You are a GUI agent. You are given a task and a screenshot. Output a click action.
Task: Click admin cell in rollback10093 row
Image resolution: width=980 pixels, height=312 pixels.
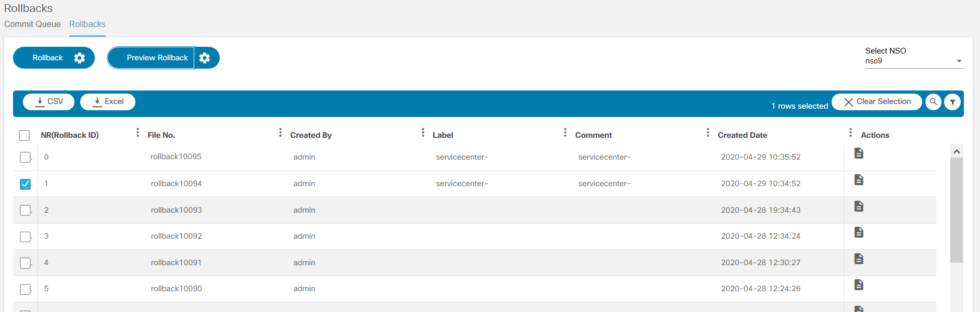coord(304,210)
